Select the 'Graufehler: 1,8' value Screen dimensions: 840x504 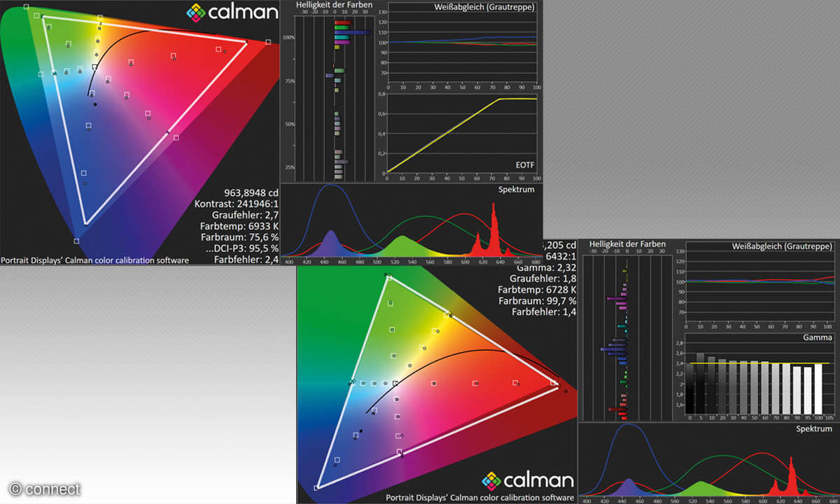[x=542, y=279]
